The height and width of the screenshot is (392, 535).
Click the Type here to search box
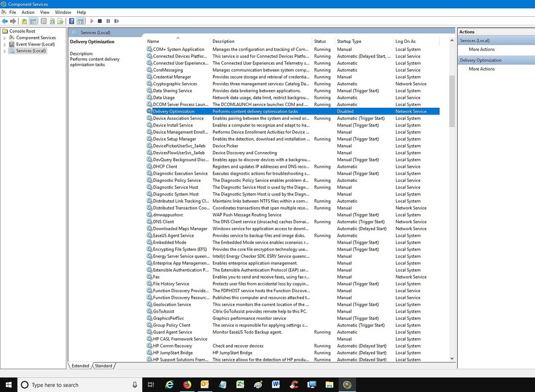[x=79, y=385]
